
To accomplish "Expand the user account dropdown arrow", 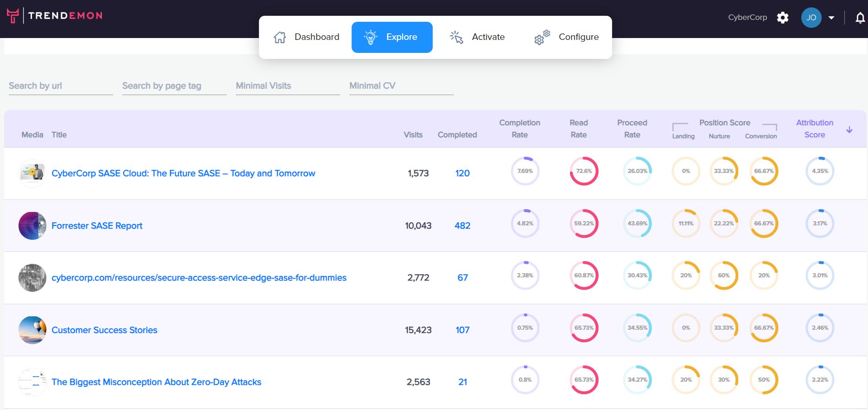I will point(831,18).
